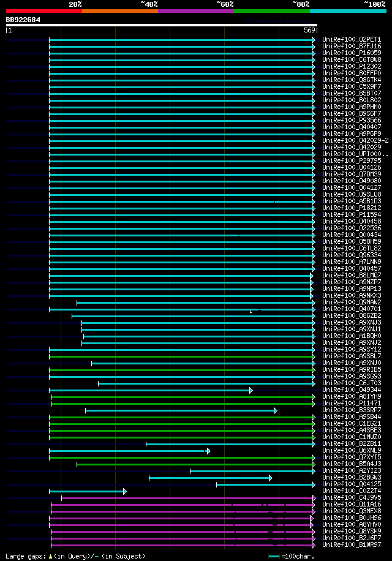Click label UniRef100_C6TL82
This screenshot has width=392, height=561.
tap(352, 248)
